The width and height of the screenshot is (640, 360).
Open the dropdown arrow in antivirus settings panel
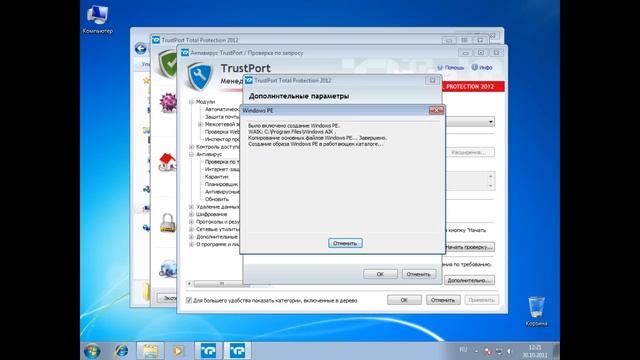pyautogui.click(x=491, y=122)
